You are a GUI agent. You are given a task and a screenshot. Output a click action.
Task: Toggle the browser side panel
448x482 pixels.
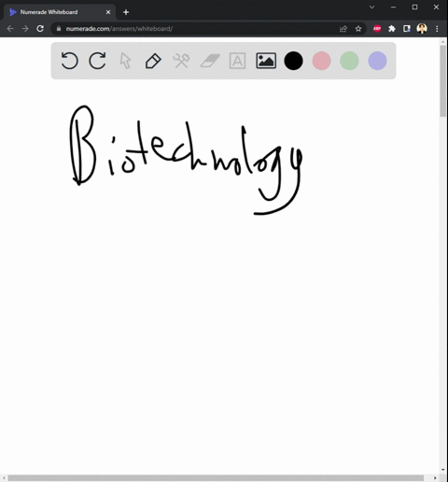point(407,29)
